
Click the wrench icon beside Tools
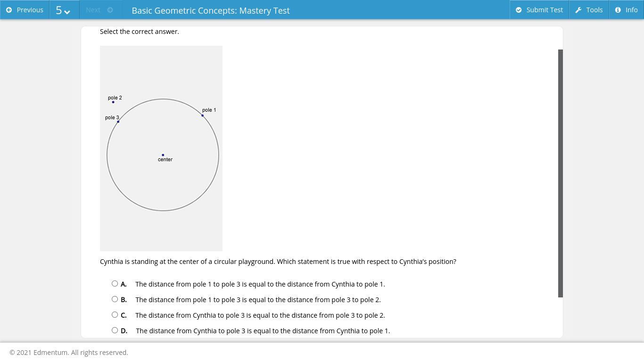click(x=578, y=10)
